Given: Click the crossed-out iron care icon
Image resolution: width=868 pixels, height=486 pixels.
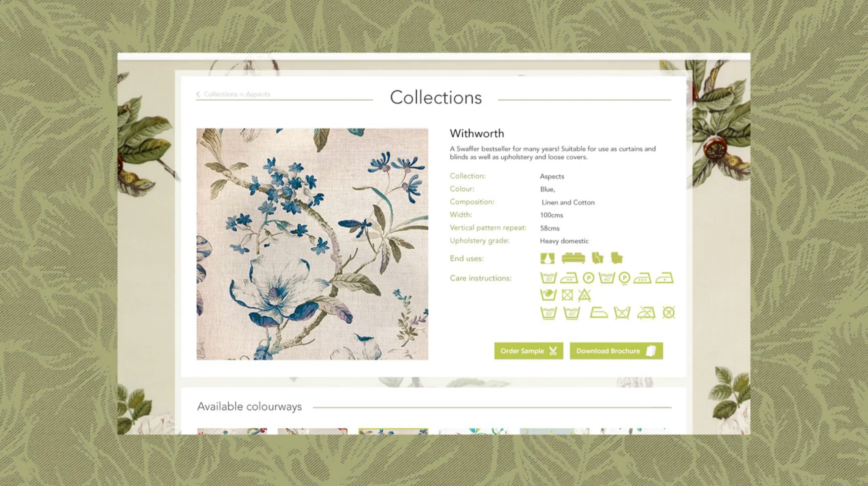Looking at the screenshot, I should click(646, 313).
